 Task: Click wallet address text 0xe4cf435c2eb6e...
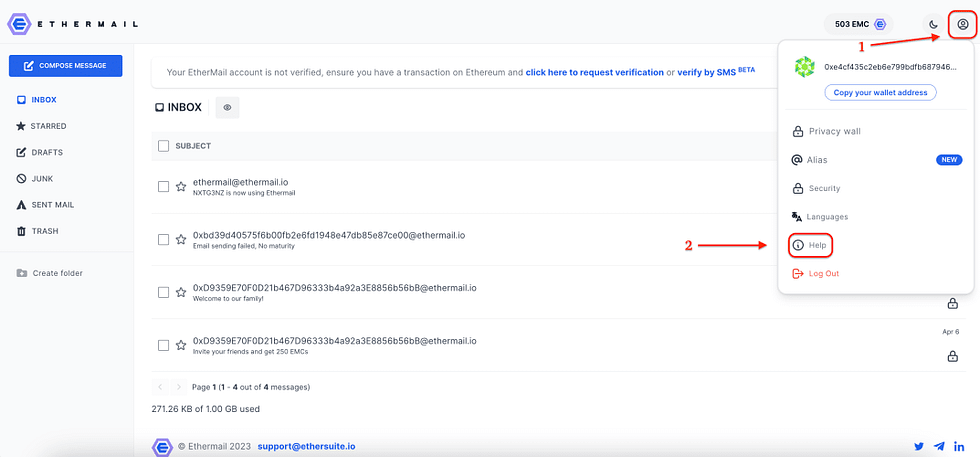click(x=890, y=66)
